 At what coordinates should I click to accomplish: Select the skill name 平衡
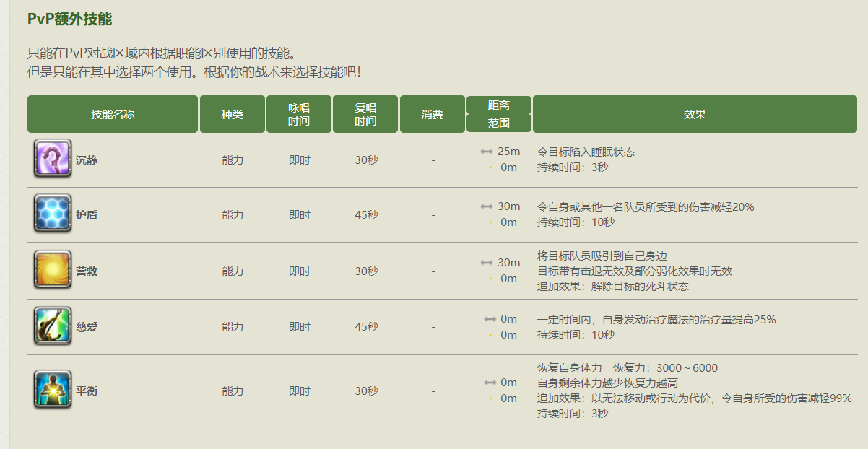(87, 391)
